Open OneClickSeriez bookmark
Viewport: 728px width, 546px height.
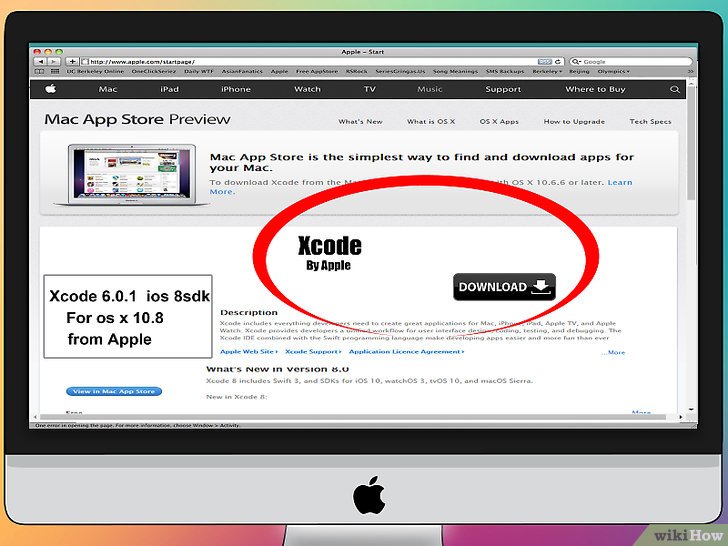[x=154, y=72]
